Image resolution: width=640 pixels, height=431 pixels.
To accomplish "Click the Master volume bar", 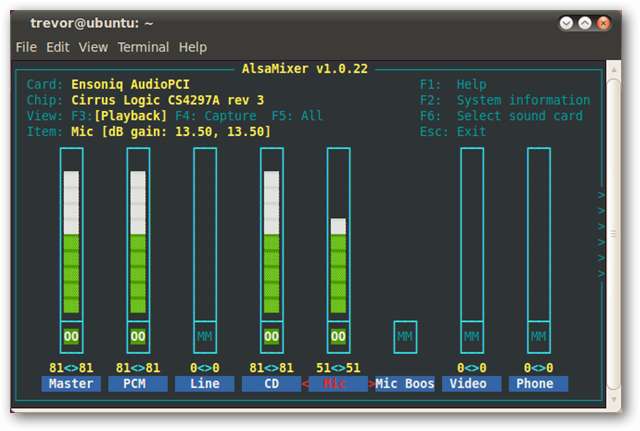I will pyautogui.click(x=71, y=240).
